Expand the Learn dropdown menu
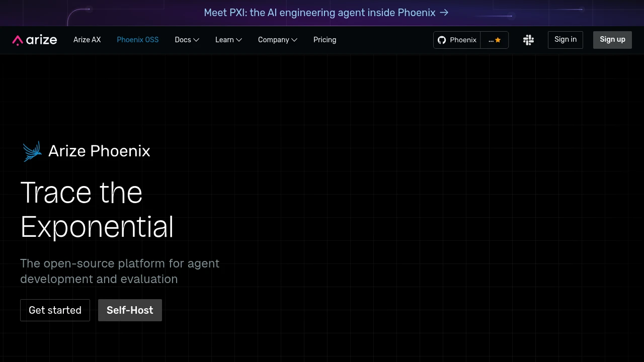This screenshot has height=362, width=644. click(228, 40)
